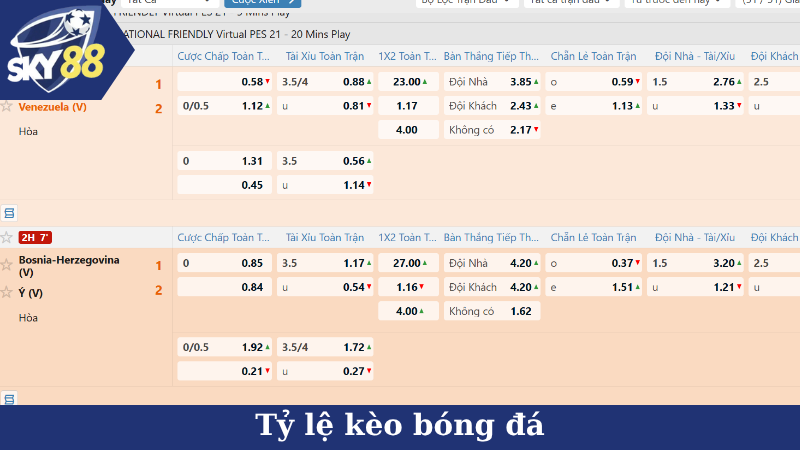This screenshot has width=800, height=450.
Task: Click the Ý (V) team name
Action: [x=31, y=293]
